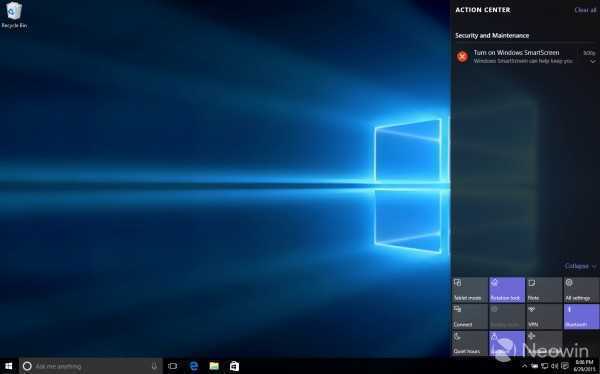This screenshot has height=374, width=600.
Task: Click the volume speaker icon in tray
Action: (x=554, y=366)
